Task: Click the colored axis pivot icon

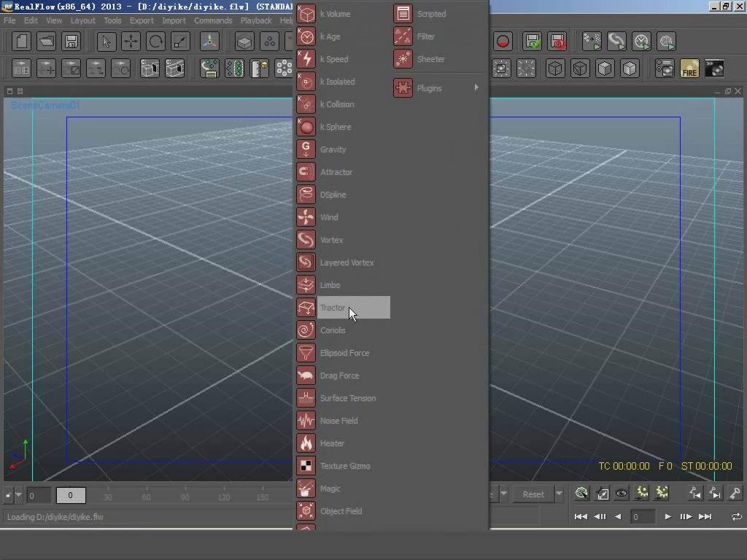Action: [x=209, y=42]
